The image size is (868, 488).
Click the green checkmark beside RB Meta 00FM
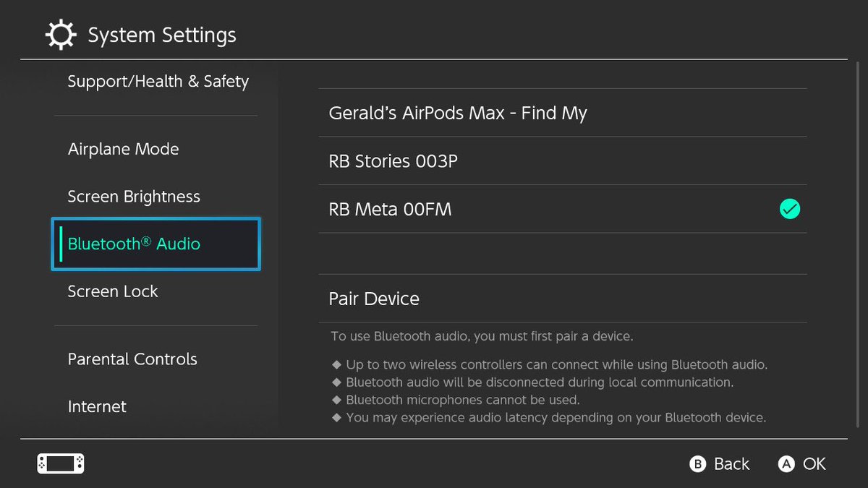[790, 210]
